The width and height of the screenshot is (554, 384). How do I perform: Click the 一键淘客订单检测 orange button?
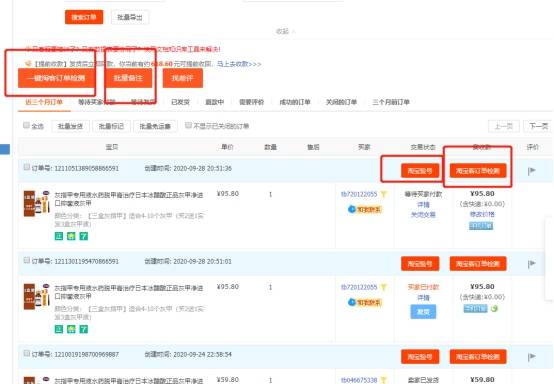point(57,78)
